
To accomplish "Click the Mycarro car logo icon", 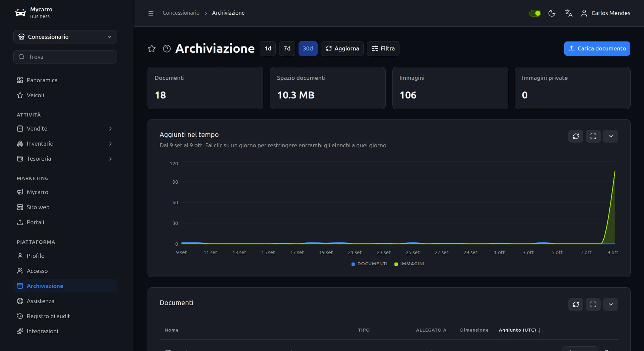I will click(x=20, y=13).
